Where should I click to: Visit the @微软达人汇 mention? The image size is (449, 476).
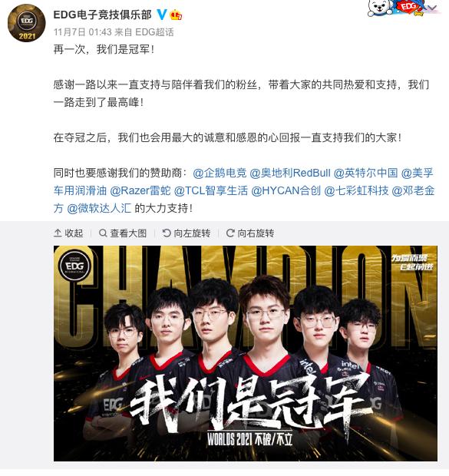coord(99,208)
